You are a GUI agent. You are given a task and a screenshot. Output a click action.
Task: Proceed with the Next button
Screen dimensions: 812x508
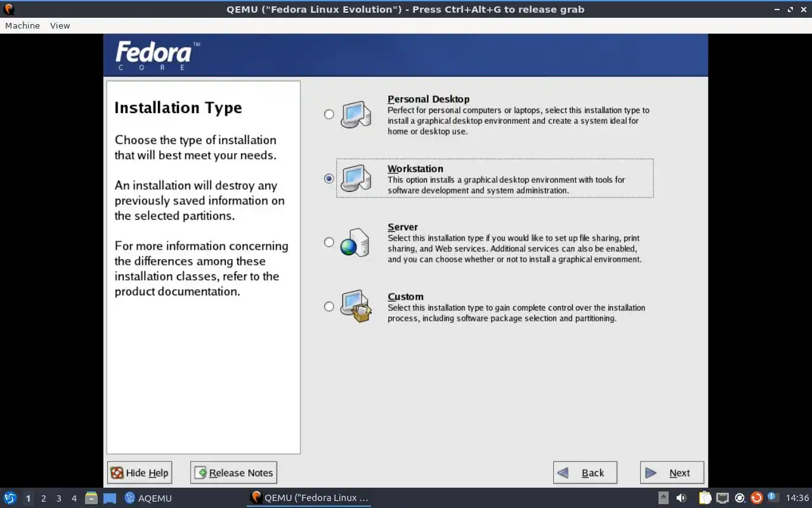[x=672, y=472]
